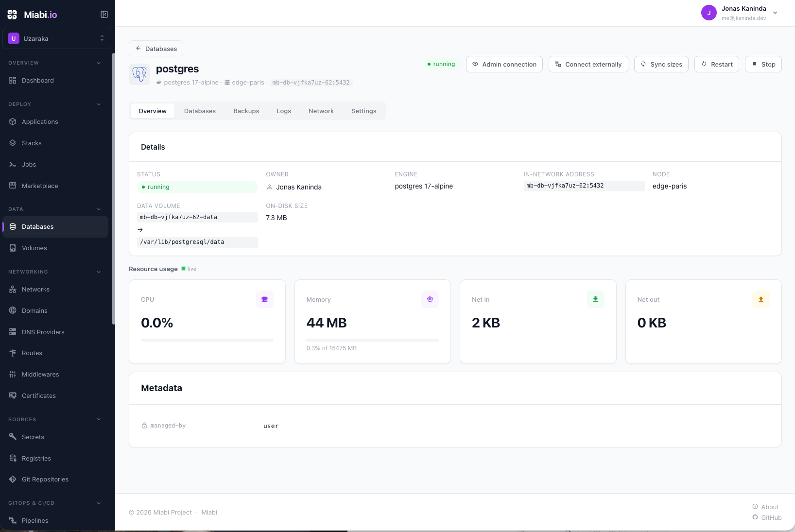This screenshot has width=795, height=532.
Task: Collapse the sidebar panel icon
Action: [104, 15]
